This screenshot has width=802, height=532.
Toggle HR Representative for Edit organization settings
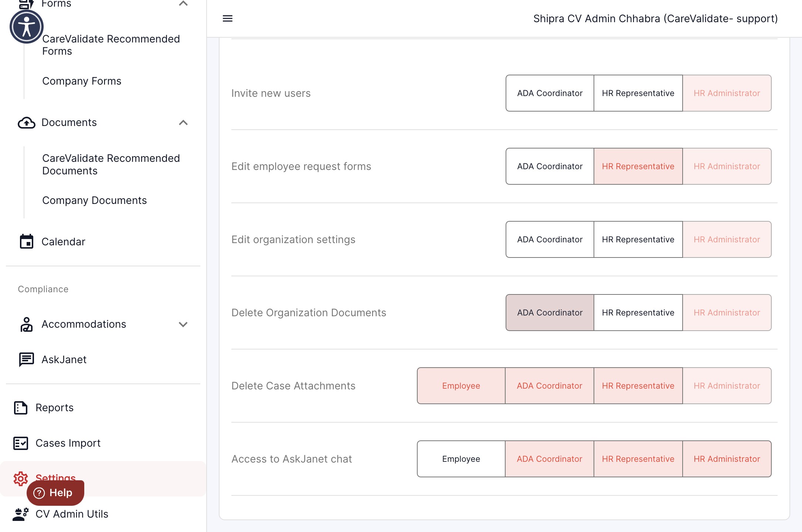pyautogui.click(x=638, y=239)
